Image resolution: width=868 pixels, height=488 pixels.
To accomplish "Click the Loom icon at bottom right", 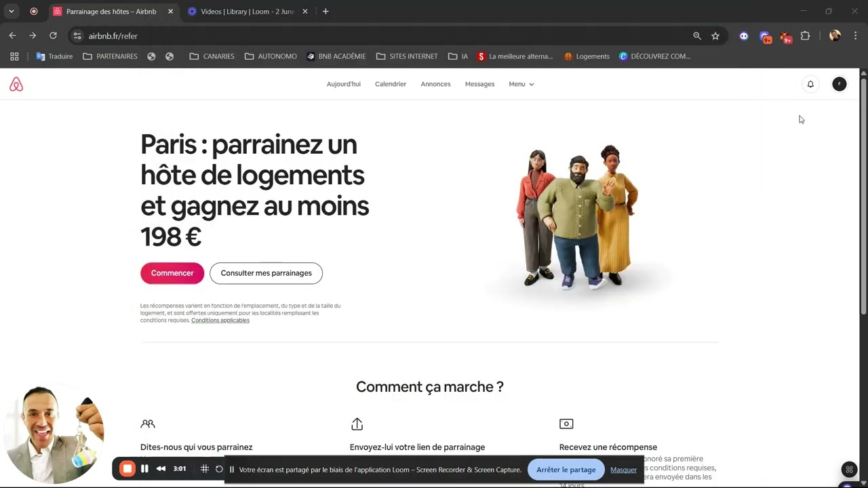I will point(849,469).
